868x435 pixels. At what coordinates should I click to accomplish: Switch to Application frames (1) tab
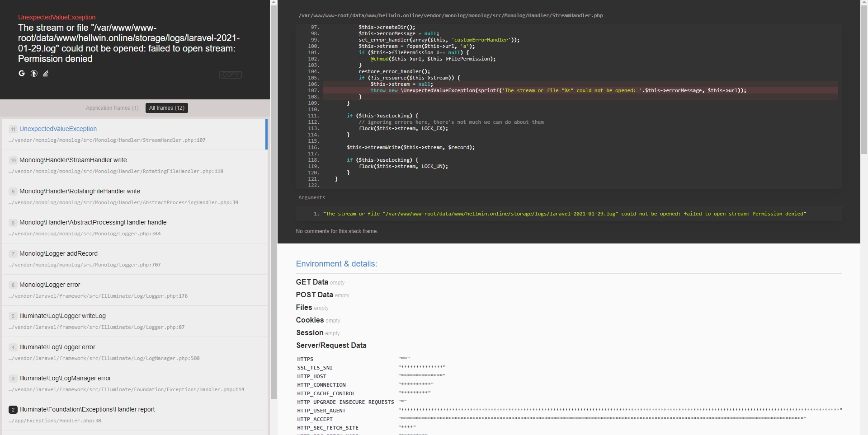(112, 108)
